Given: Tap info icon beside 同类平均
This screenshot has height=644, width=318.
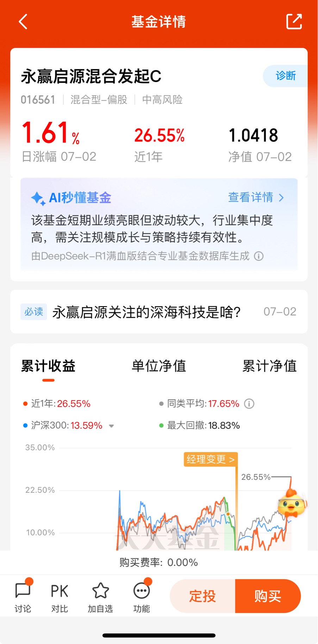Looking at the screenshot, I should point(249,403).
